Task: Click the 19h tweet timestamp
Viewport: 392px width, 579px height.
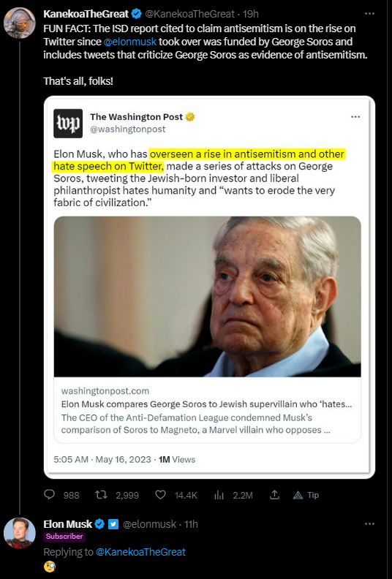Action: point(251,14)
